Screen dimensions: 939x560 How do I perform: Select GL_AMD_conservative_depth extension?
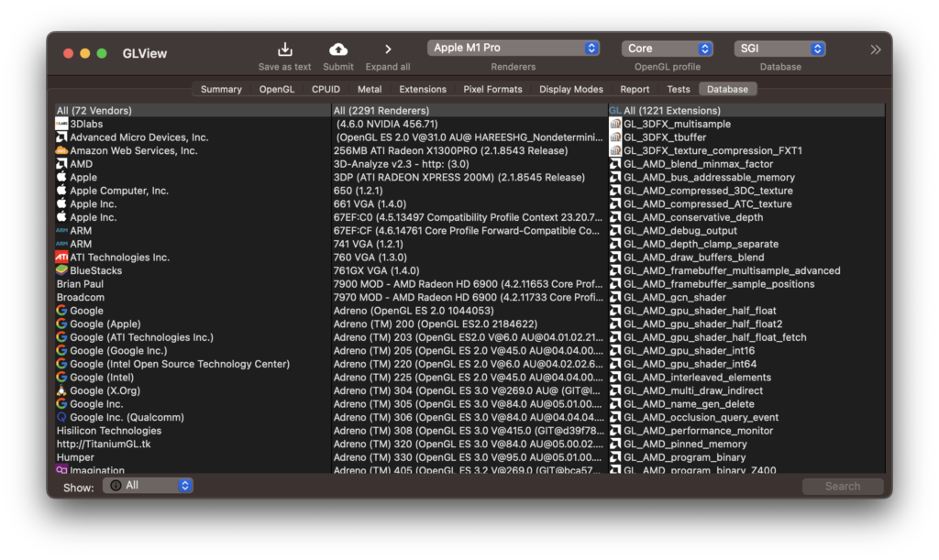pos(746,217)
